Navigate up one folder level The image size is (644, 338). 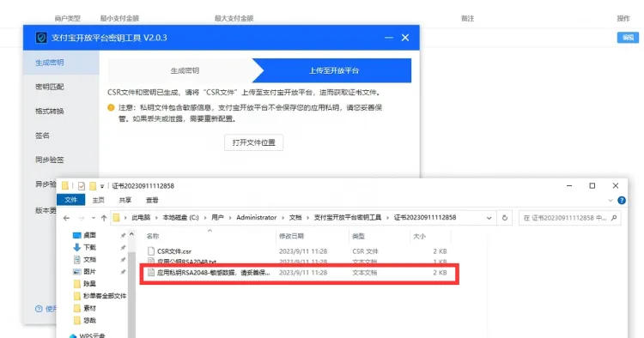coord(104,218)
